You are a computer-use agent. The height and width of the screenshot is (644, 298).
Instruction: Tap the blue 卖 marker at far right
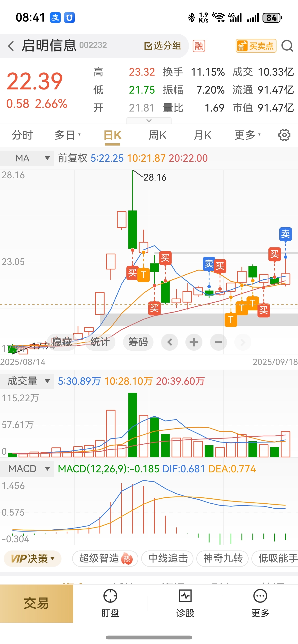pyautogui.click(x=285, y=234)
